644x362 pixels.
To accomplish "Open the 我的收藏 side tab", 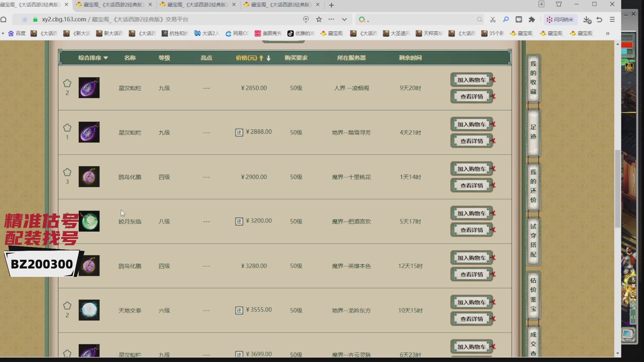I will (x=533, y=78).
